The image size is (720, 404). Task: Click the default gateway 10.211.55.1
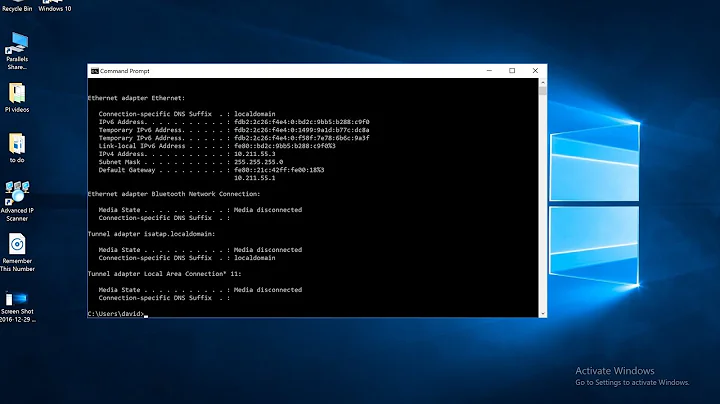coord(254,178)
